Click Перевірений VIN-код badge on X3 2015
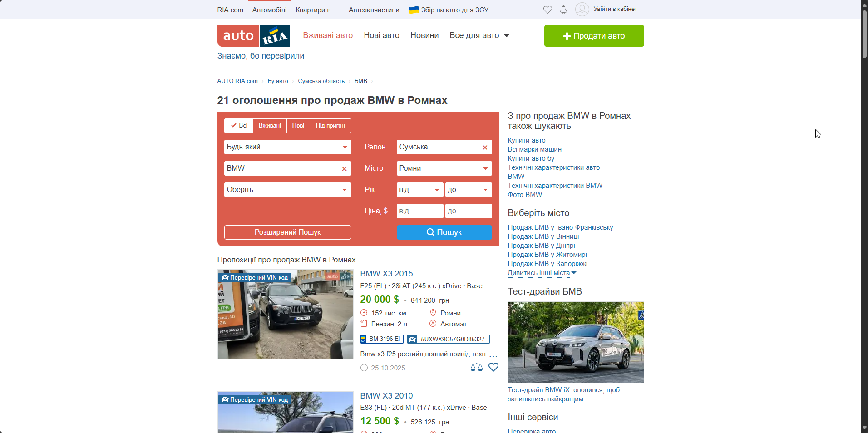Viewport: 868px width, 433px height. 255,278
